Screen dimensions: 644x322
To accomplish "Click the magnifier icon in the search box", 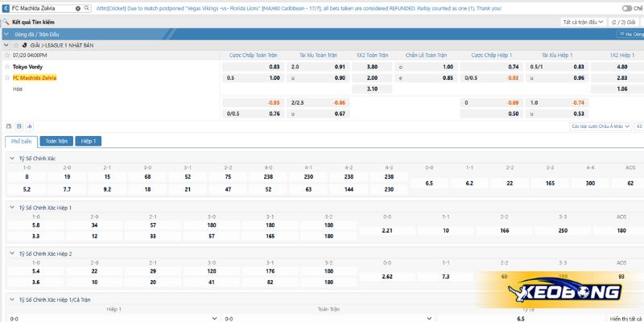I will click(88, 7).
